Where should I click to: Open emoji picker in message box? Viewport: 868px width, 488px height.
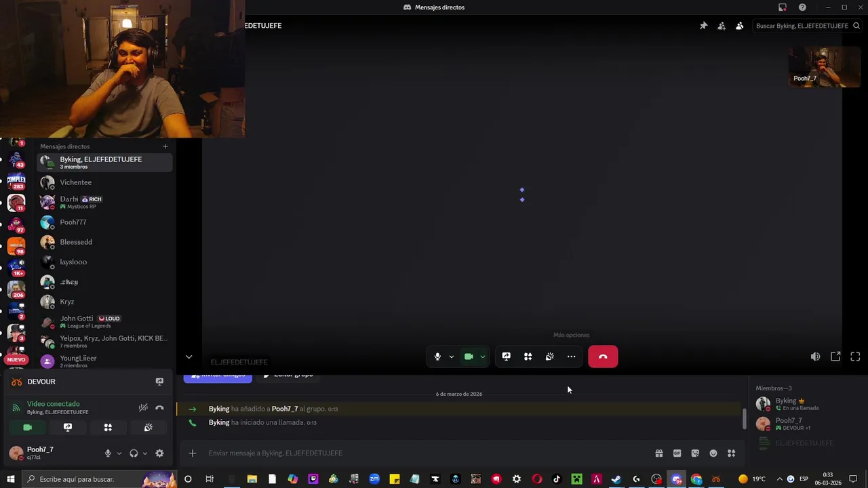(713, 453)
